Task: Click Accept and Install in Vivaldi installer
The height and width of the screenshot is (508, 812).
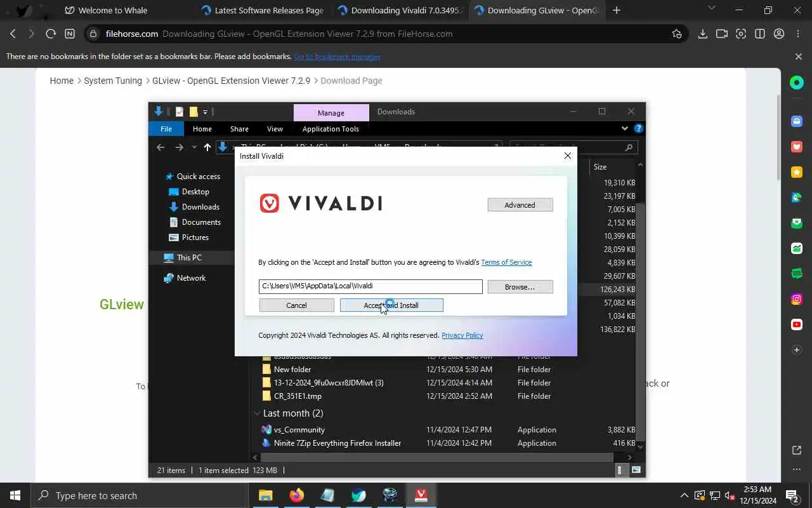Action: click(391, 305)
